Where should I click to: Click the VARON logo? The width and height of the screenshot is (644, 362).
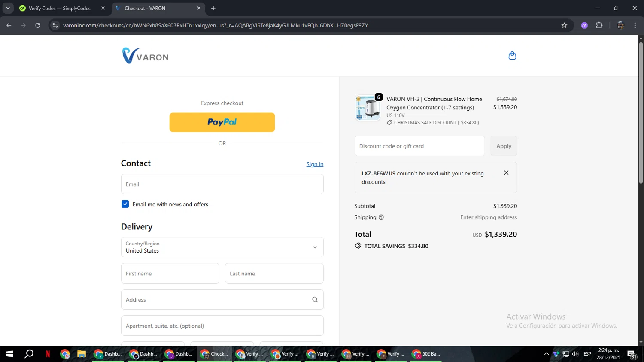(x=145, y=56)
